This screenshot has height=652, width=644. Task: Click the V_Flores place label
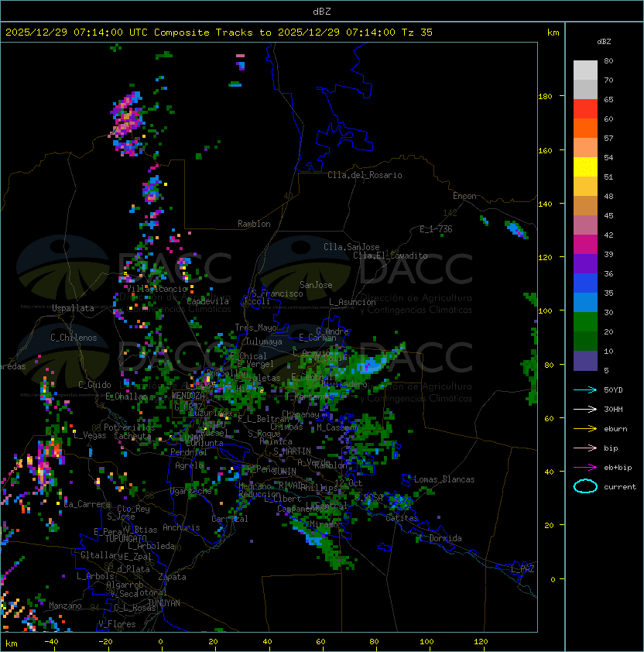(x=117, y=624)
